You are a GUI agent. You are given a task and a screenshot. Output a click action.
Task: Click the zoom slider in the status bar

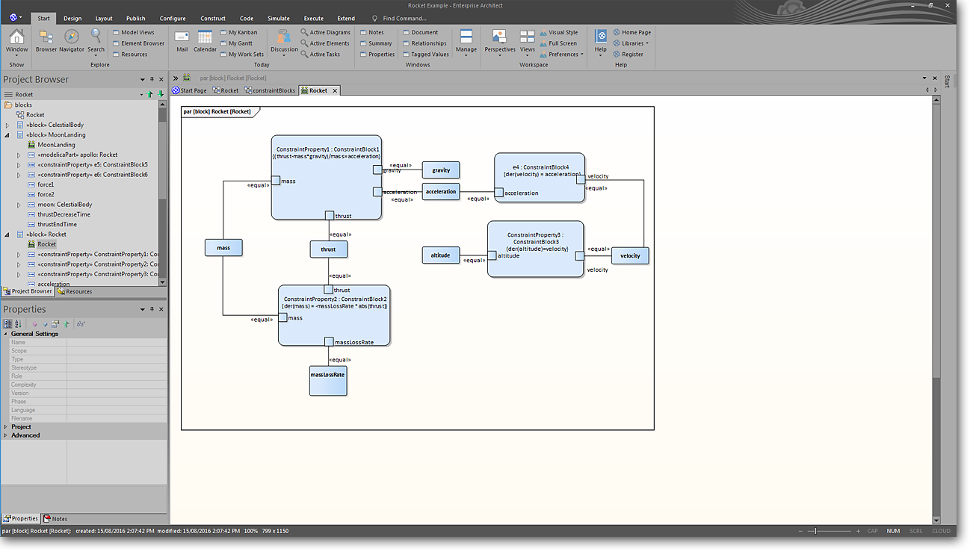click(x=815, y=531)
